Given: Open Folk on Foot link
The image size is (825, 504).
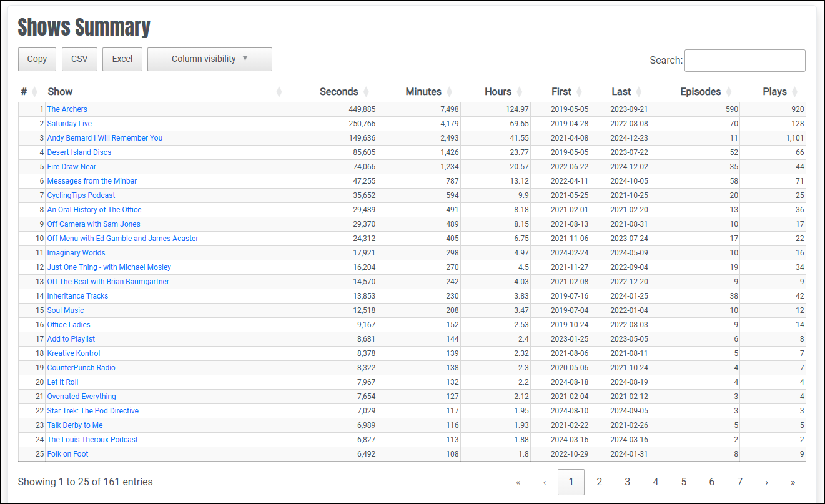Looking at the screenshot, I should pyautogui.click(x=68, y=454).
